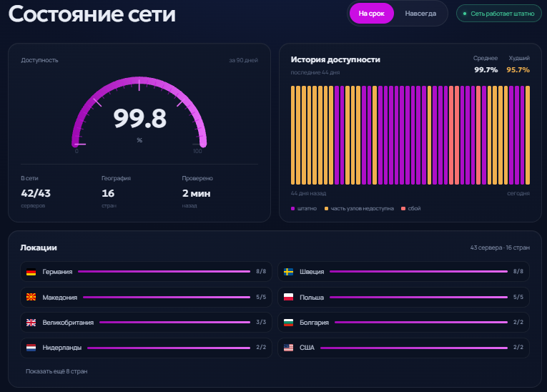Click the Сеть работает штатно status badge

click(x=499, y=14)
